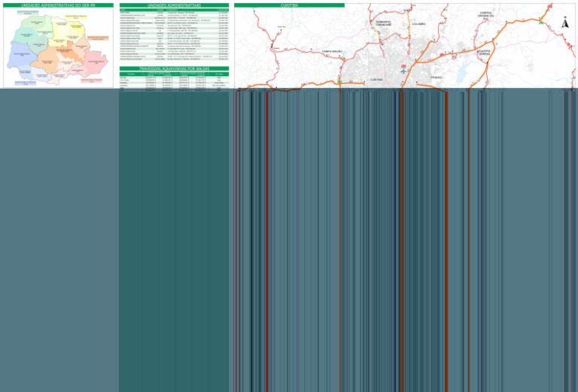This screenshot has width=578, height=392.
Task: Click the UNIDADES ADMINISTRATIVAS DO DER-PR header
Action: pos(58,5)
